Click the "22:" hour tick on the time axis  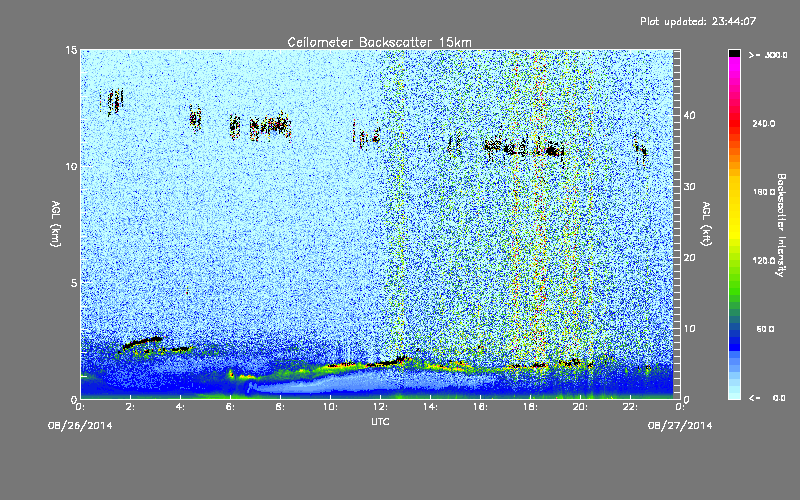pyautogui.click(x=630, y=407)
